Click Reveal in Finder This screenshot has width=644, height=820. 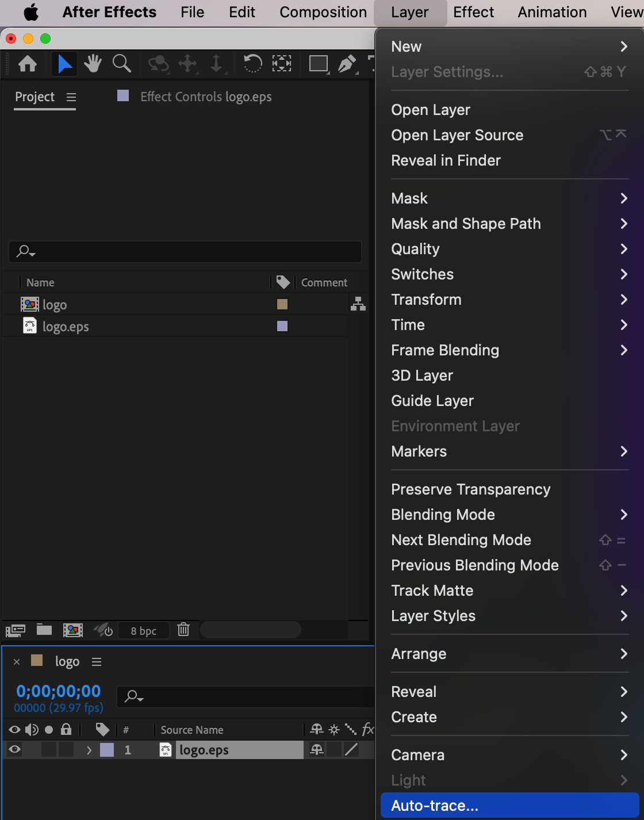(446, 160)
